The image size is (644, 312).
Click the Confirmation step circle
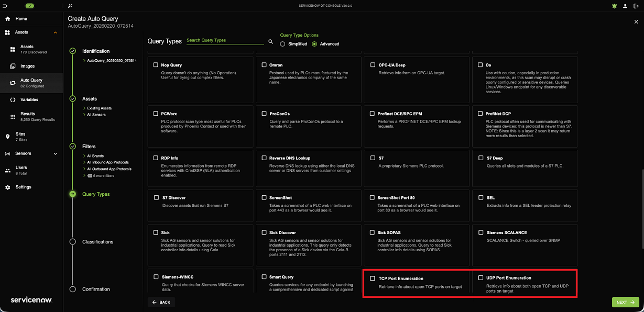click(72, 289)
